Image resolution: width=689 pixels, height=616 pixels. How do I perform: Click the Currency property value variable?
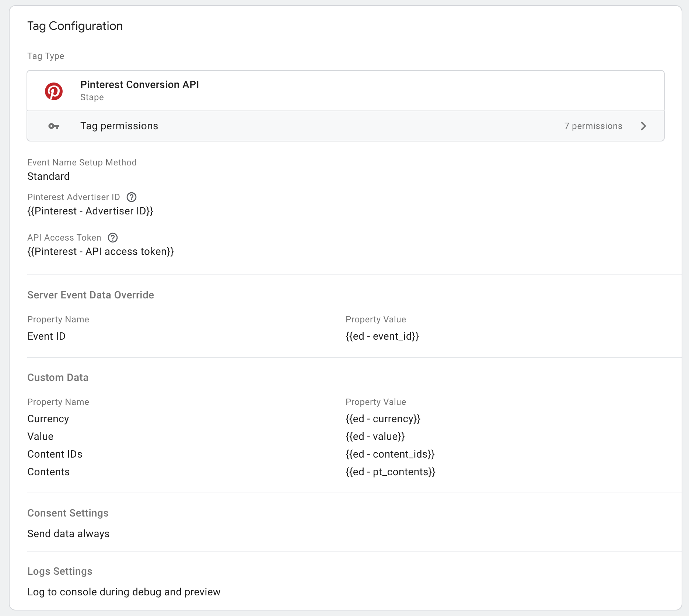tap(383, 419)
